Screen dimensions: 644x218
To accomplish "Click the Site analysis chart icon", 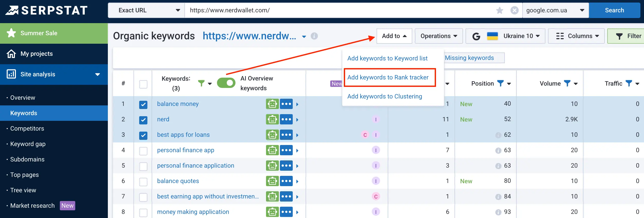I will pos(11,74).
